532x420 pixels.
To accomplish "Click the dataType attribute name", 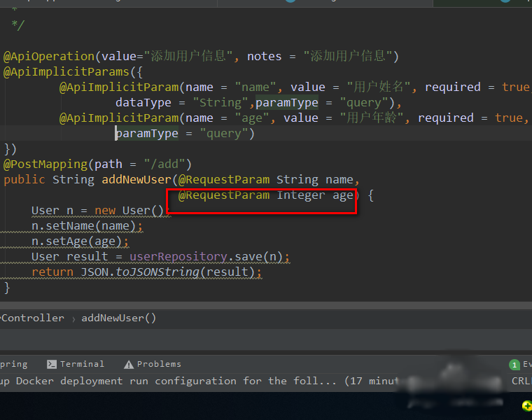I will (143, 103).
